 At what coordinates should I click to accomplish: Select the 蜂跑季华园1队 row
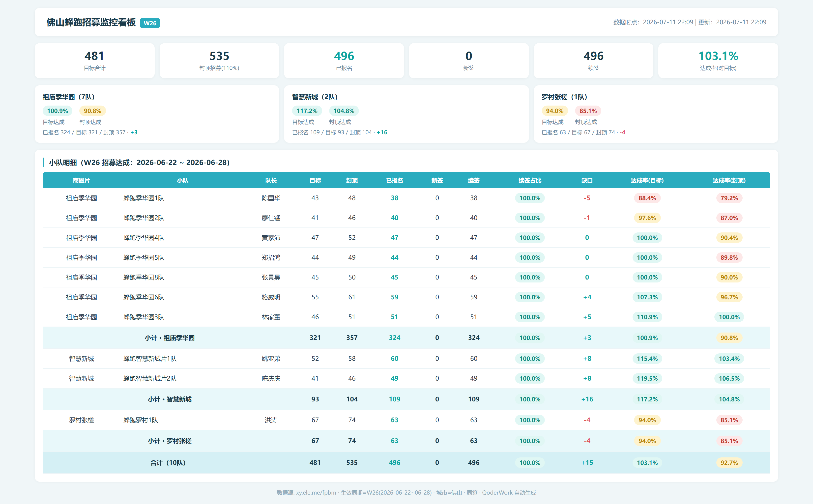[406, 198]
